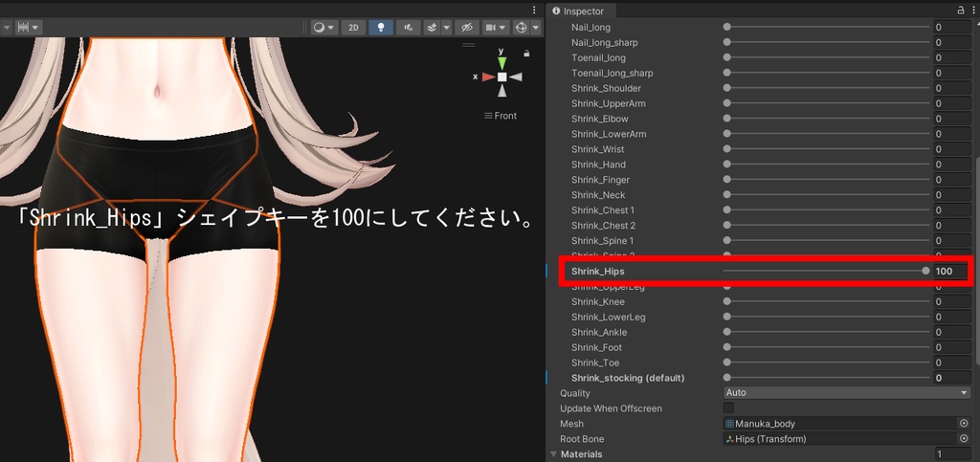Enable Update When Offscreen checkbox
Image resolution: width=980 pixels, height=462 pixels.
728,408
